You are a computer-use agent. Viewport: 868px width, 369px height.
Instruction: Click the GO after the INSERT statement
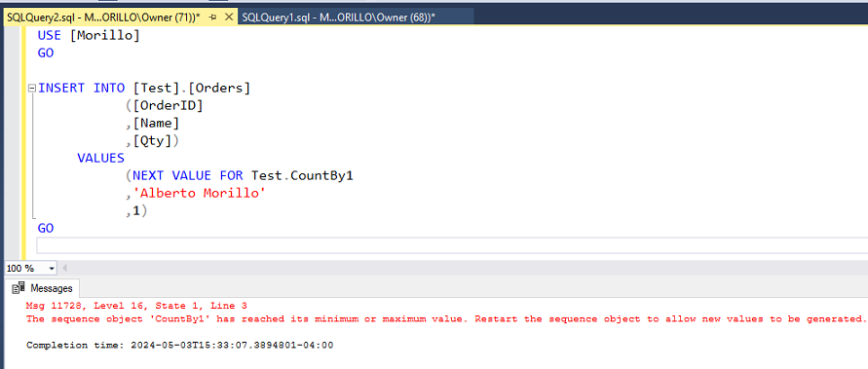46,228
